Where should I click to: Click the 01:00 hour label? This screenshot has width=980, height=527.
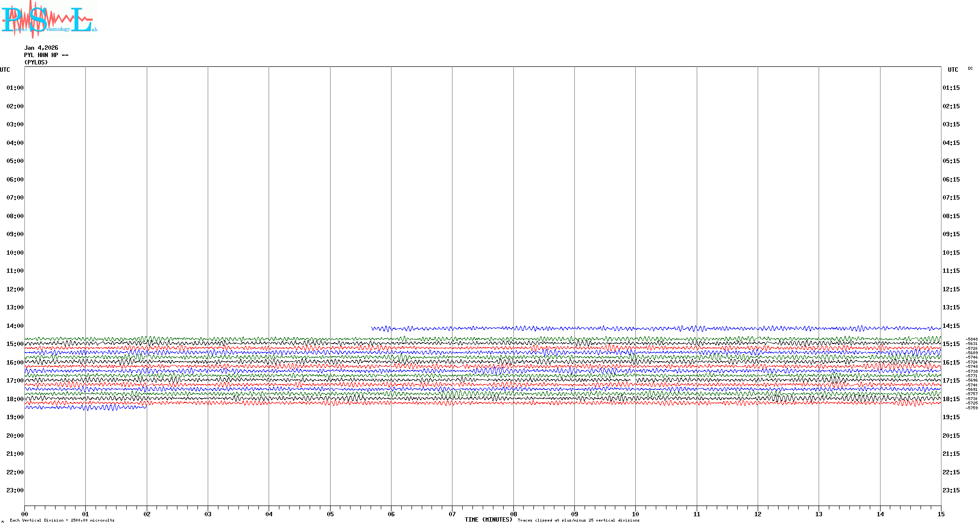click(15, 88)
